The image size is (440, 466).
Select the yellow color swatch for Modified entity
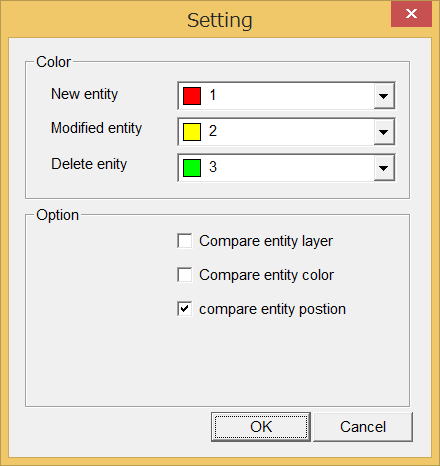tap(192, 132)
